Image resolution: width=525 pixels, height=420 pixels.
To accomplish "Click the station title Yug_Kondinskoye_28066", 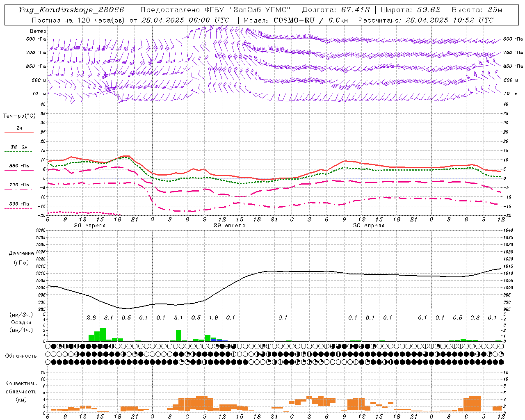I will tap(71, 10).
